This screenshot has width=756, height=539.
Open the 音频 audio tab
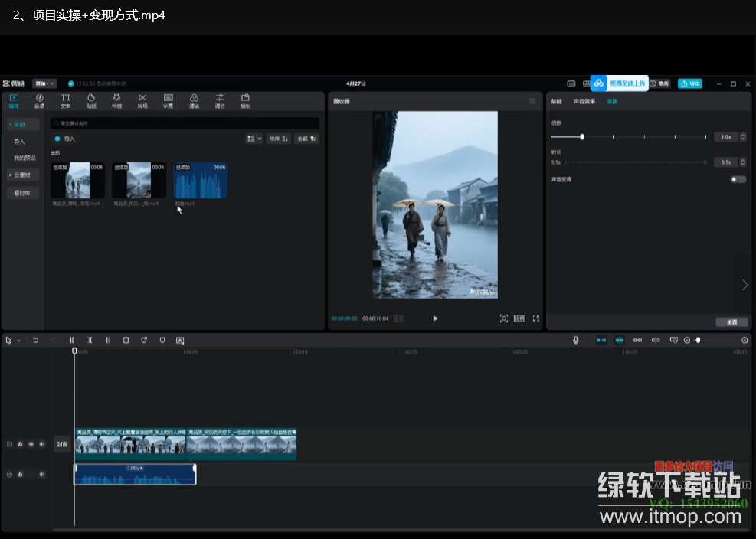40,101
